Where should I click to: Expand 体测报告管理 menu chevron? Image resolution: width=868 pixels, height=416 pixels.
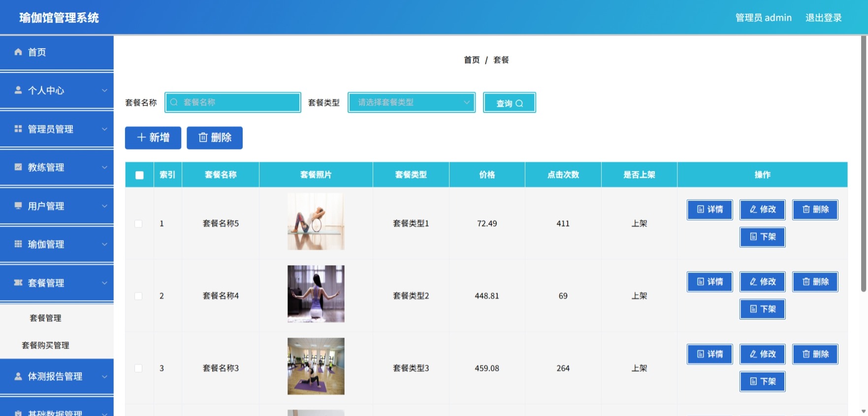(104, 376)
